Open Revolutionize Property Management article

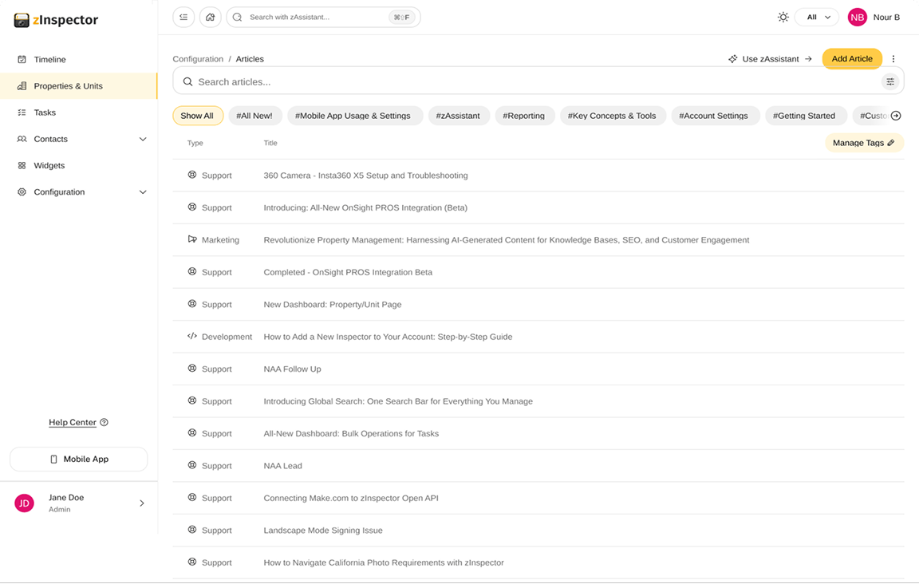click(x=507, y=240)
